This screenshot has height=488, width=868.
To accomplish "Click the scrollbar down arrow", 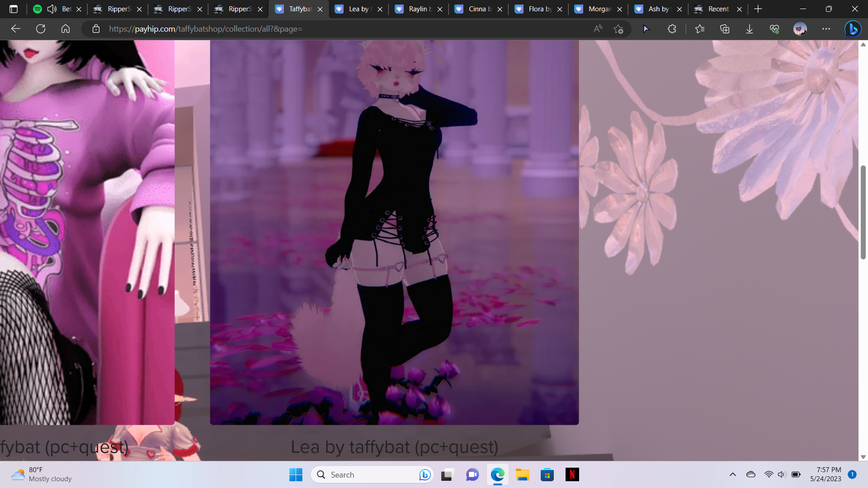I will coord(863,457).
